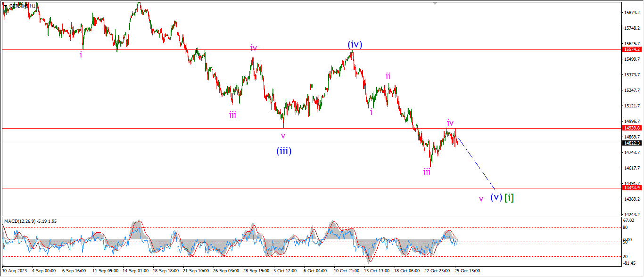Click the 10 Oct 21:00 date label
Screen dimensions: 644x277
coord(347,271)
